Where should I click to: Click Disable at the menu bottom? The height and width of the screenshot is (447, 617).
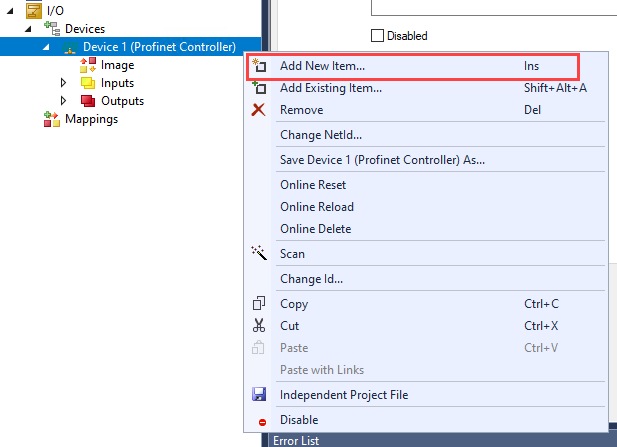point(299,420)
